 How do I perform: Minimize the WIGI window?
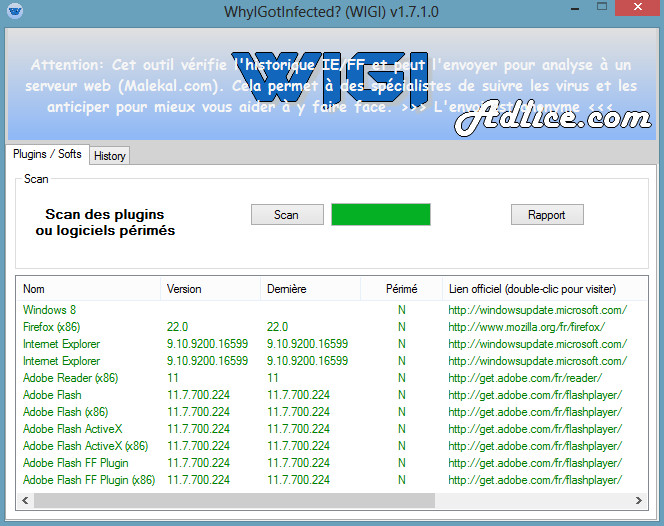click(575, 8)
